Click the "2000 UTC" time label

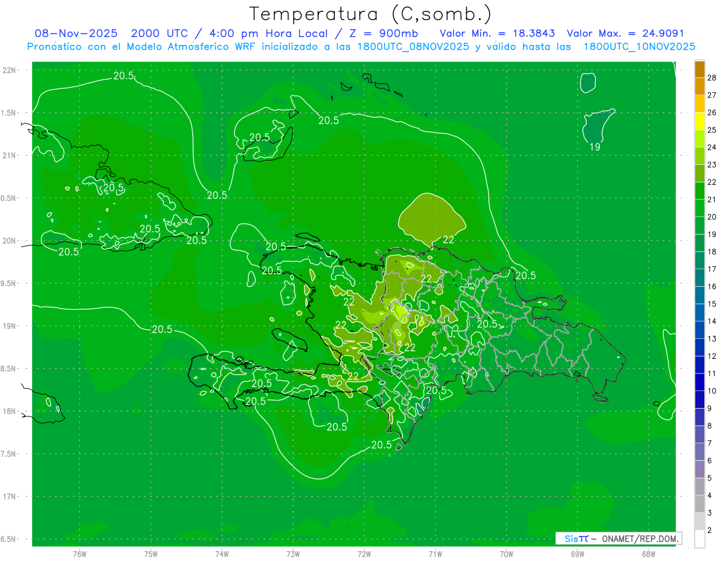[x=159, y=33]
